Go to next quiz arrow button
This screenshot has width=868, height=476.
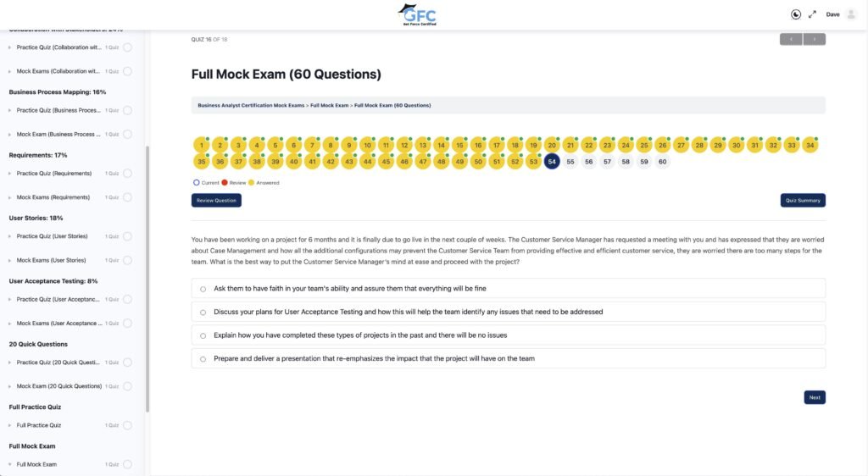[815, 39]
